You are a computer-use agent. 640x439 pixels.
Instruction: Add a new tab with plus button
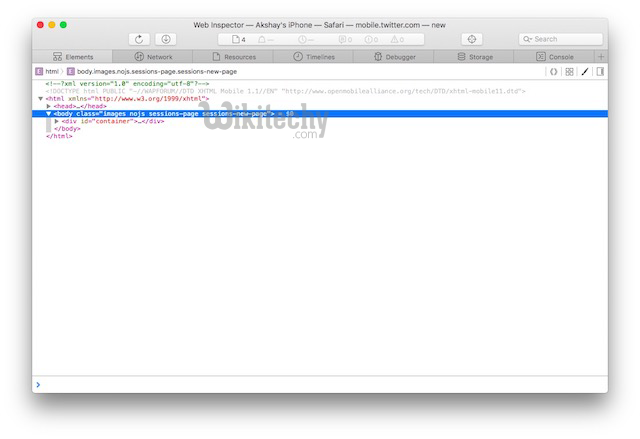click(601, 57)
